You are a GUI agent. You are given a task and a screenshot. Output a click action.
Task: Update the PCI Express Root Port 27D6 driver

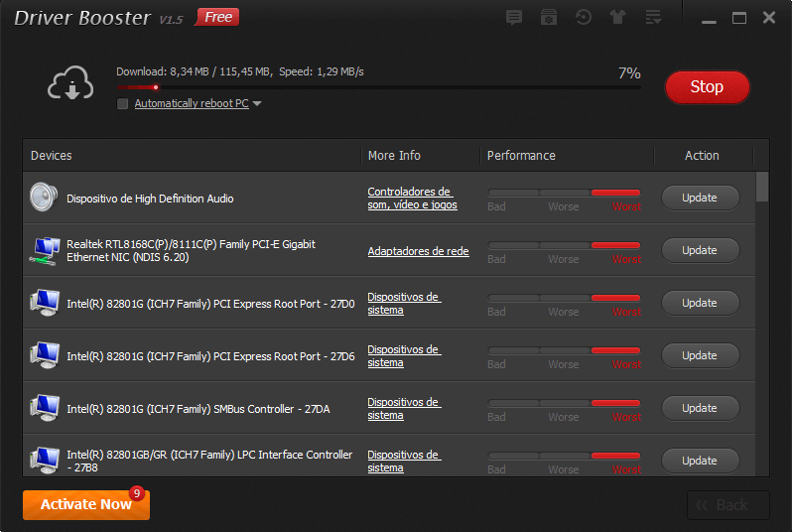point(700,355)
